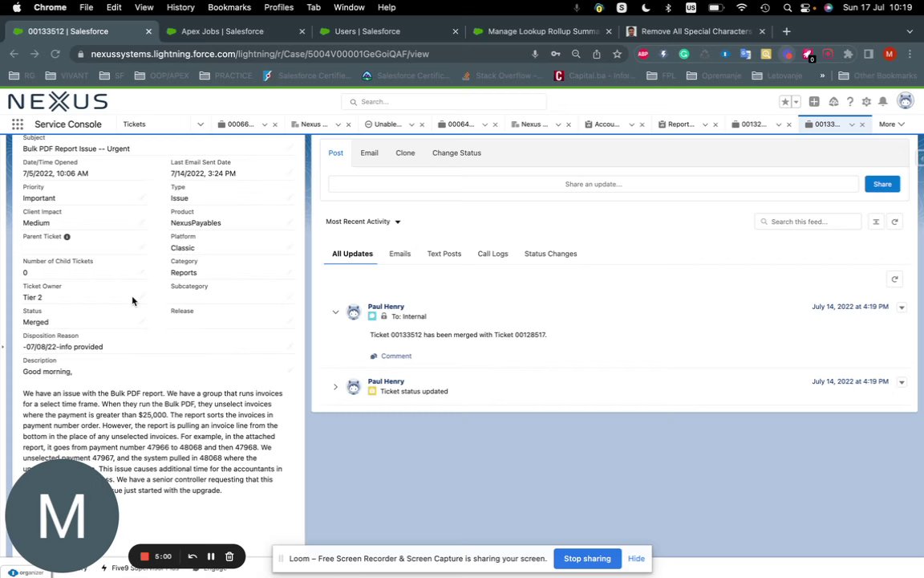Open the App Launcher grid icon
The width and height of the screenshot is (924, 578).
pos(18,124)
